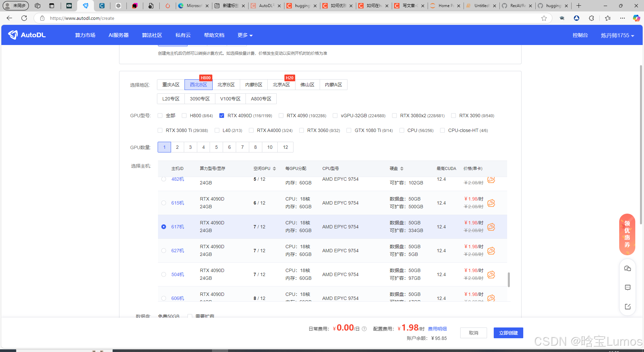644x352 pixels.
Task: Open the 北京A区 region tab
Action: pos(281,85)
